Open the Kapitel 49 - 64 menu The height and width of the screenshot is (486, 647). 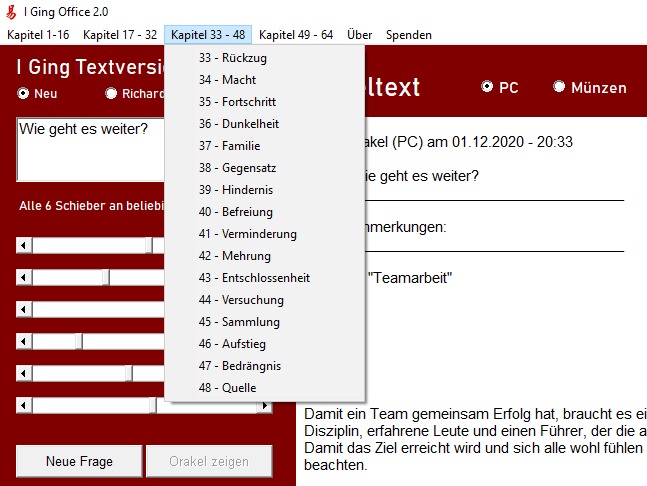(x=296, y=35)
